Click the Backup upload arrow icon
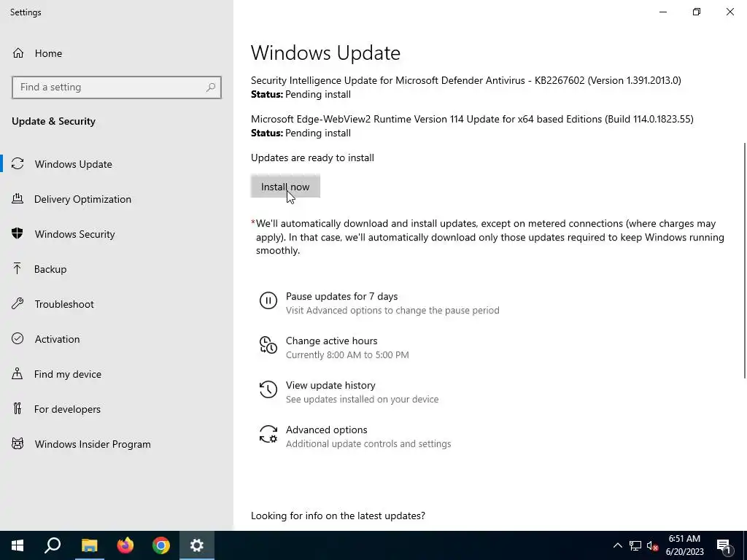This screenshot has width=747, height=560. 18,268
